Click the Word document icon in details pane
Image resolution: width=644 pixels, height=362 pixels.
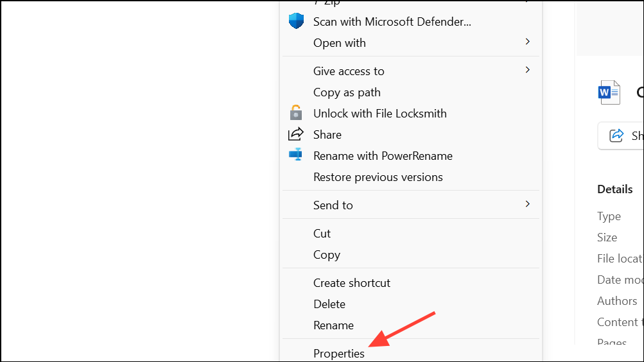pyautogui.click(x=609, y=92)
